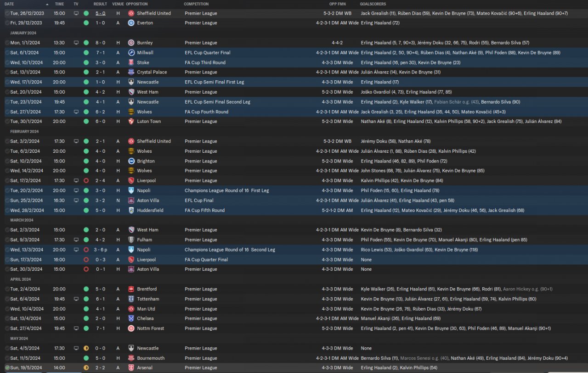
Task: Select the TV icon on the Fulham row
Action: tap(76, 239)
